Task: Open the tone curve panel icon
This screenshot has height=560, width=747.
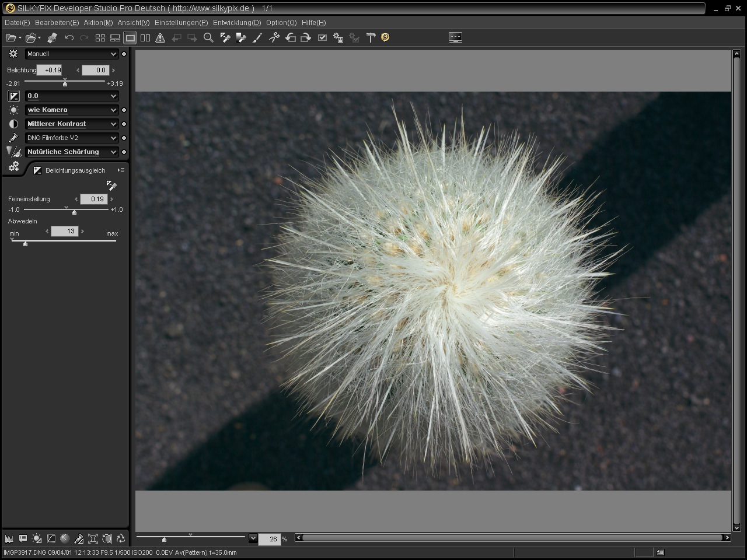Action: (51, 538)
